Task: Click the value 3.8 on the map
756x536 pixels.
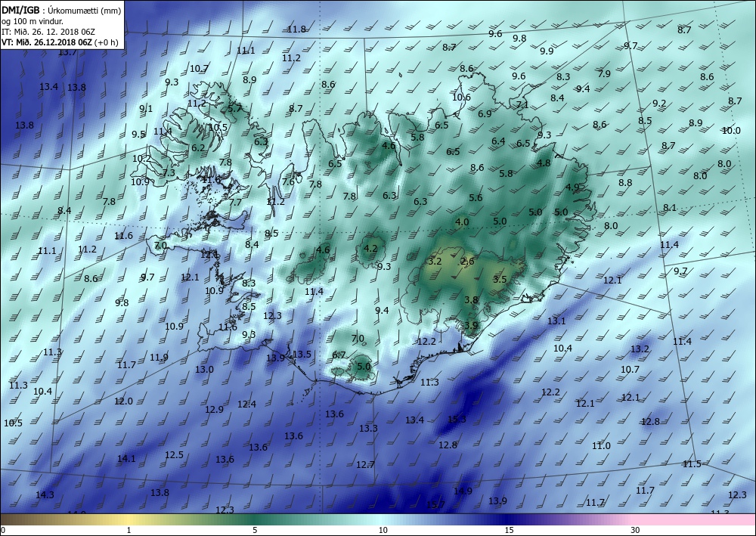Action: pyautogui.click(x=471, y=300)
